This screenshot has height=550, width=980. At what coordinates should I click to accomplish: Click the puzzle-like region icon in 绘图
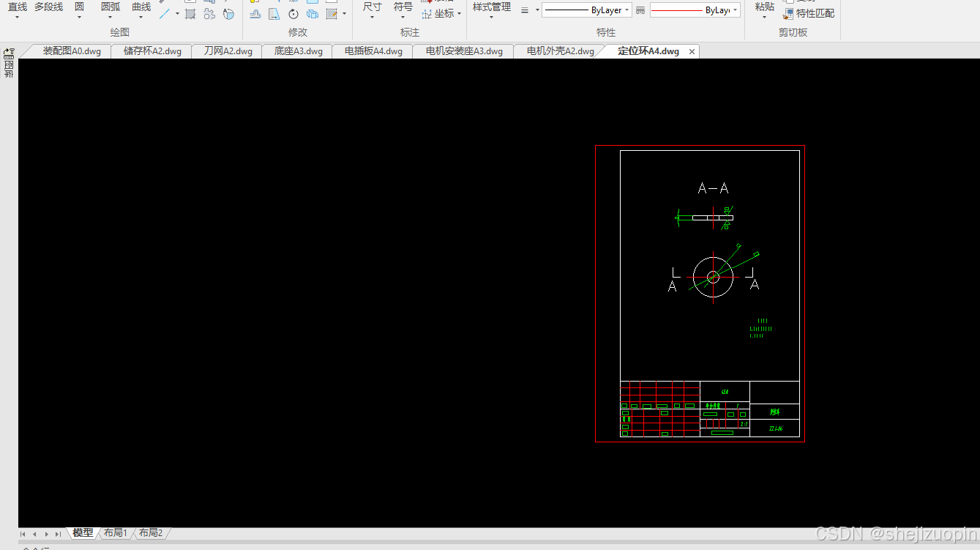pos(209,13)
